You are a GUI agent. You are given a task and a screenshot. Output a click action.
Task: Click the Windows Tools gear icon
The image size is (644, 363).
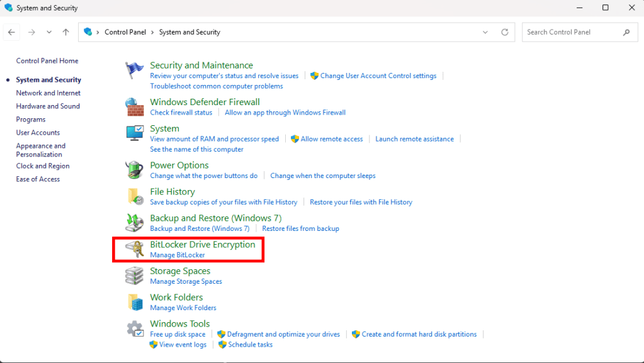tap(135, 328)
